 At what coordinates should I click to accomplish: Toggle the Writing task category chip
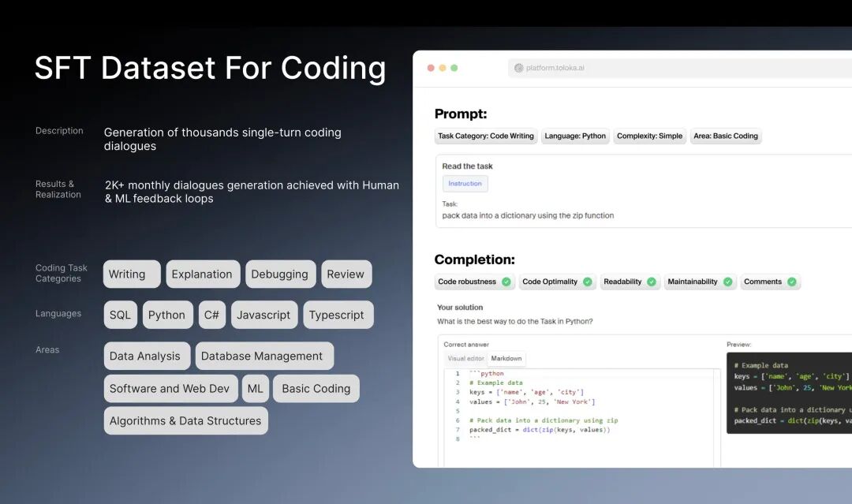click(131, 274)
